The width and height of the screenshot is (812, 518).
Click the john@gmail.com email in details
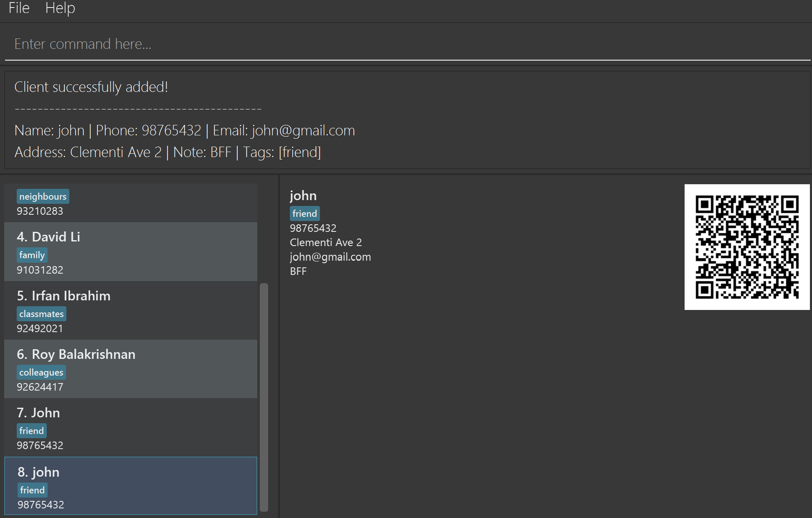coord(330,257)
